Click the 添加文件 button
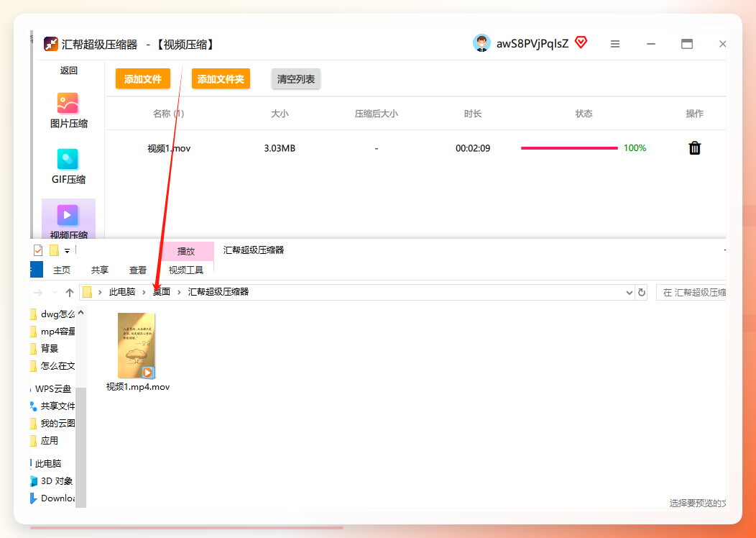 (x=143, y=78)
